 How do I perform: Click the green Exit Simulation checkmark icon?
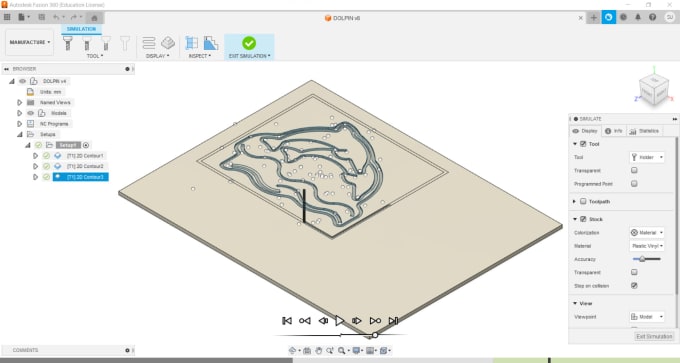coord(249,43)
